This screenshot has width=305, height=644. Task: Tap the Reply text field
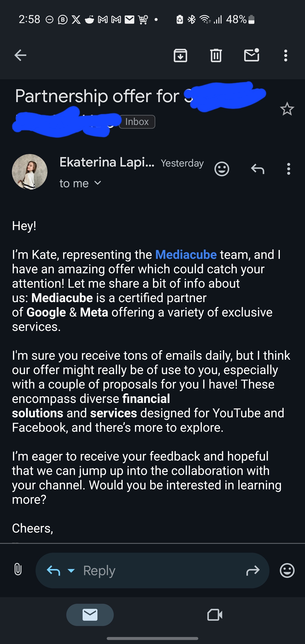160,570
